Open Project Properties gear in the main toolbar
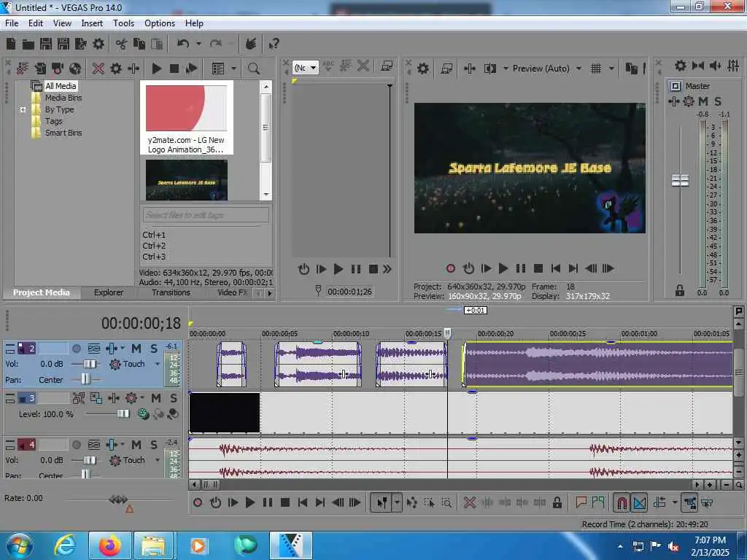Screen dimensions: 747x560 click(x=98, y=44)
